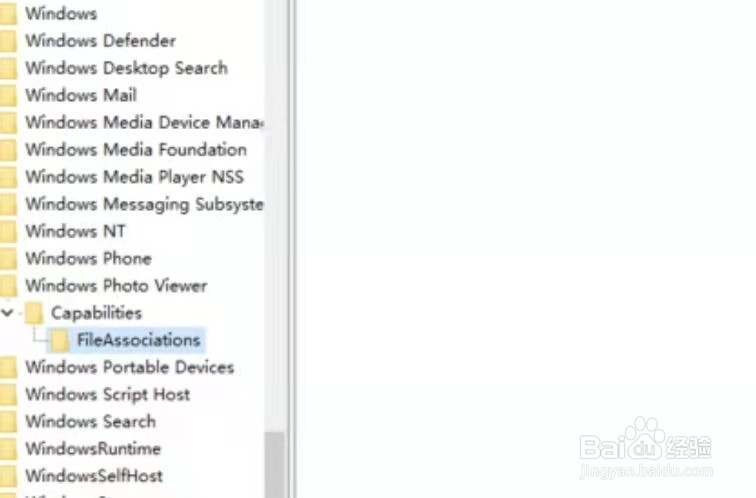This screenshot has width=756, height=498.
Task: Select the WindowsRuntime key
Action: (93, 449)
